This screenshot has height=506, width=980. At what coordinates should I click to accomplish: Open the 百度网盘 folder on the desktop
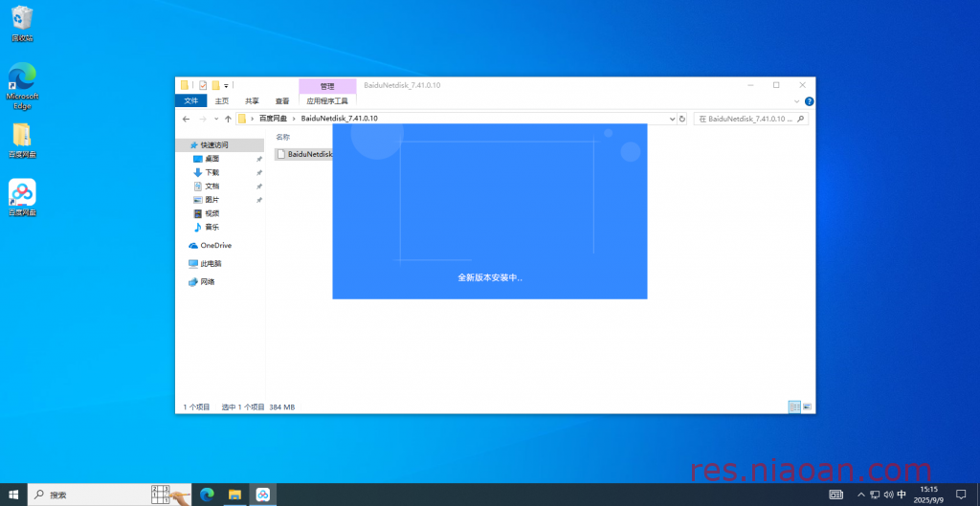pos(22,140)
